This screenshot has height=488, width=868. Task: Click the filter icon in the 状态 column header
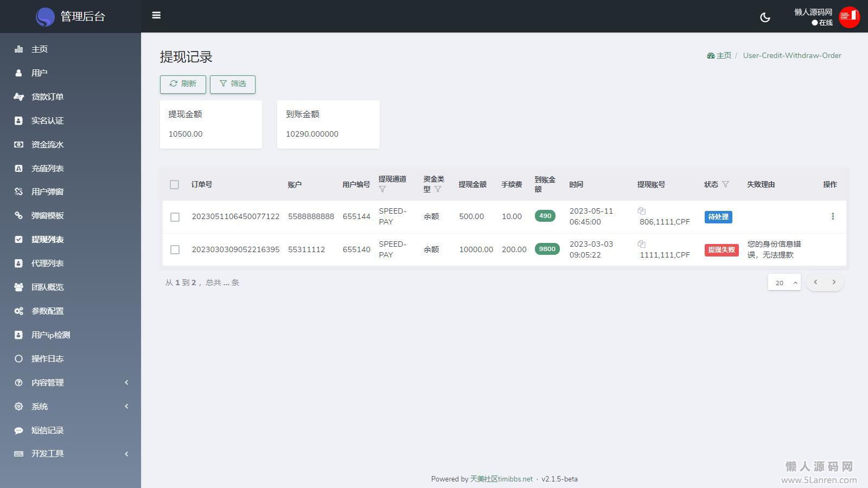coord(726,184)
